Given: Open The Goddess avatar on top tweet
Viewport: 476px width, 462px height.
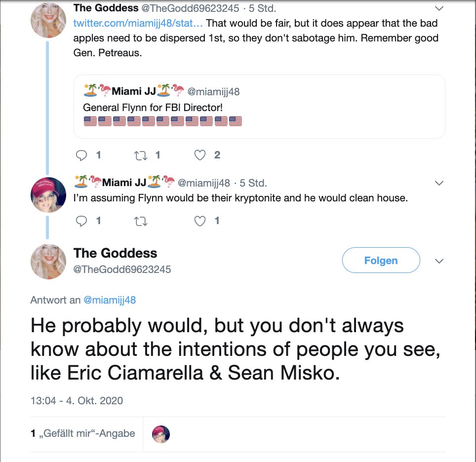Looking at the screenshot, I should click(x=48, y=20).
